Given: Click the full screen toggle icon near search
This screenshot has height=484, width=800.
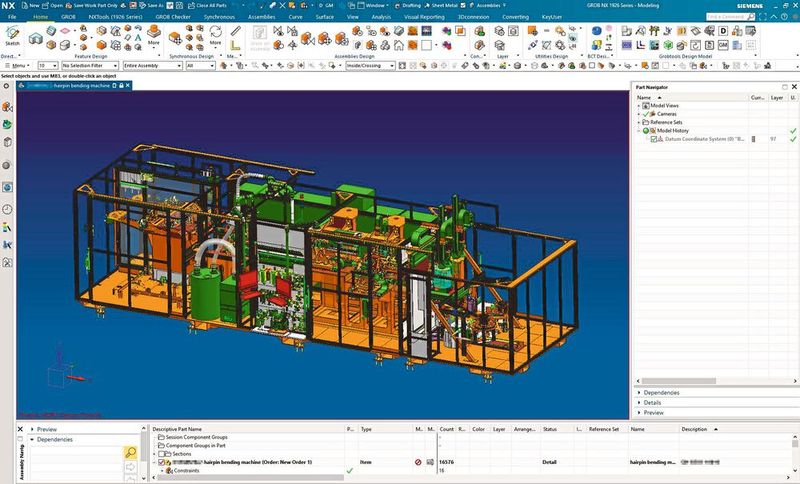Looking at the screenshot, I should pyautogui.click(x=762, y=17).
